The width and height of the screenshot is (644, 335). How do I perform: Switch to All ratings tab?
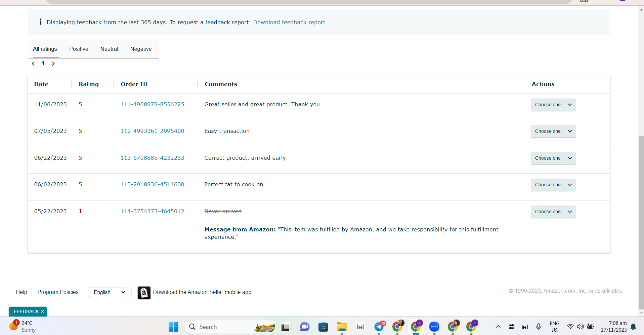click(x=45, y=49)
